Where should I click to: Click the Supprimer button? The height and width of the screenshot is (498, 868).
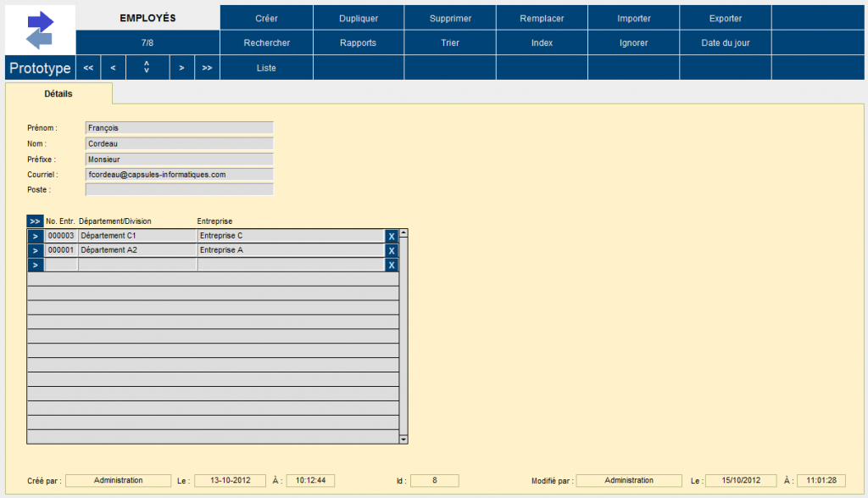coord(450,18)
